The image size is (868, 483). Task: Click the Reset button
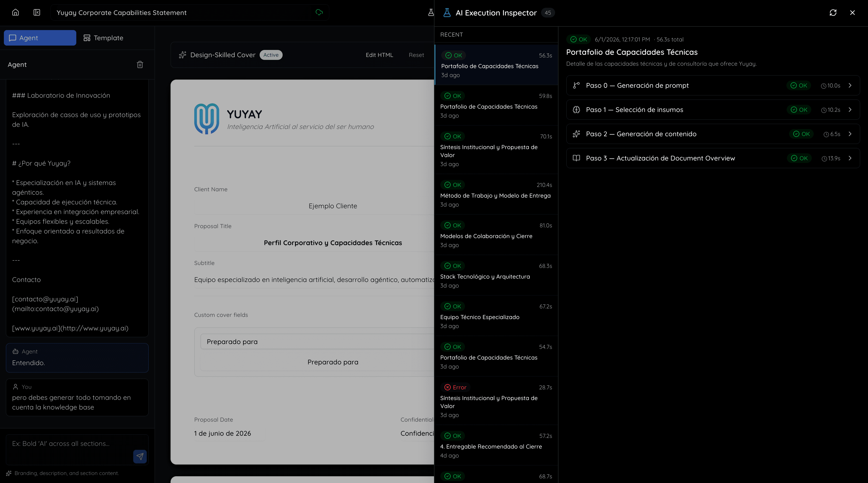coord(416,55)
